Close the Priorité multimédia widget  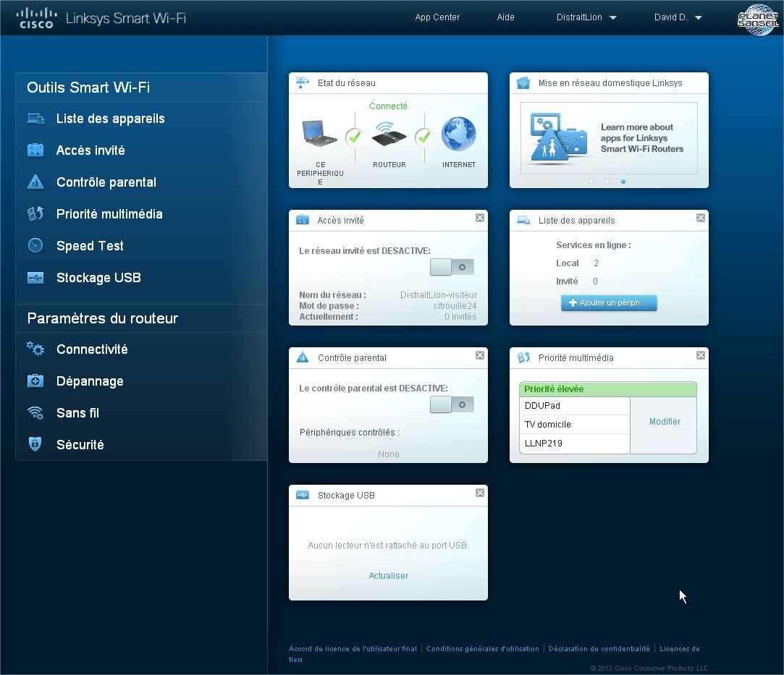point(701,355)
